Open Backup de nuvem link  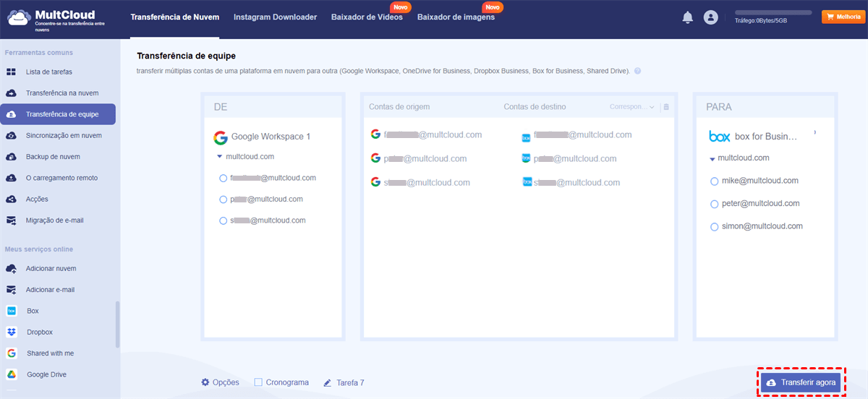pyautogui.click(x=53, y=157)
